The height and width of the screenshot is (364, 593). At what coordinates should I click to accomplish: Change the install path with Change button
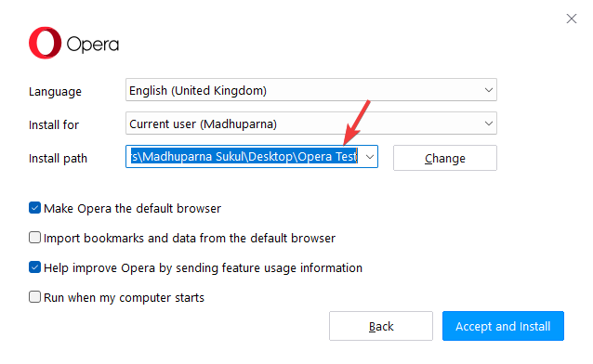point(444,158)
